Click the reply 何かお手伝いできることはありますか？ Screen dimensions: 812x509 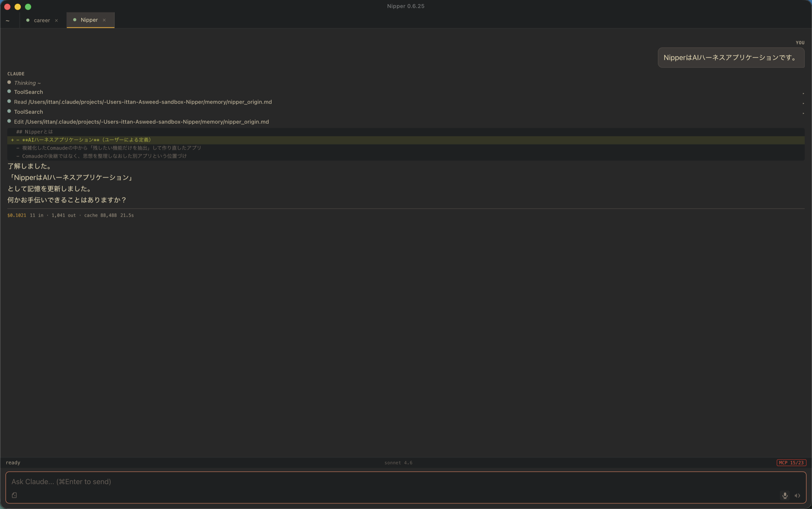pos(67,200)
